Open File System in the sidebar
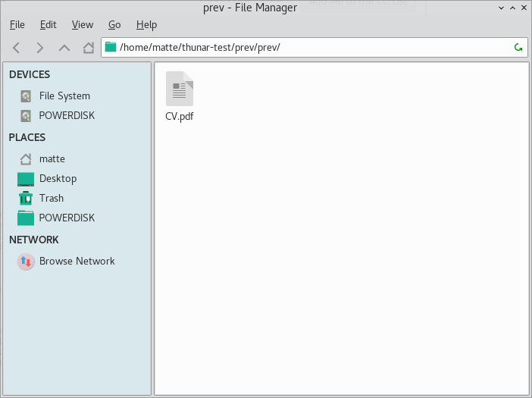532x398 pixels. pos(64,96)
